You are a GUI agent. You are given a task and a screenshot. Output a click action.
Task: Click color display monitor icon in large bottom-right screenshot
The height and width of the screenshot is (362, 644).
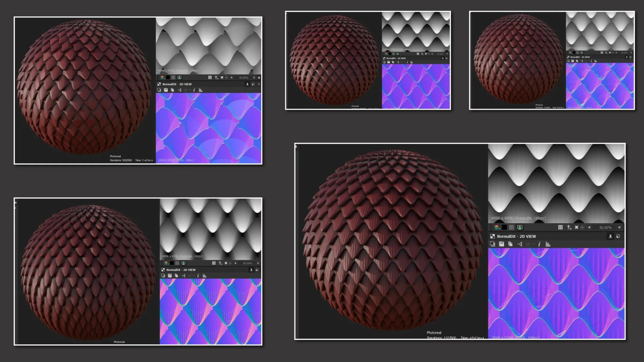(x=520, y=227)
